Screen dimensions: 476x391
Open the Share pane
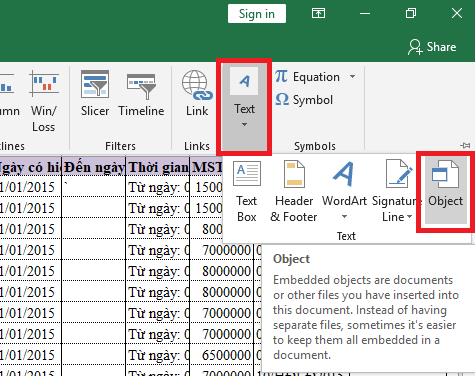click(432, 47)
